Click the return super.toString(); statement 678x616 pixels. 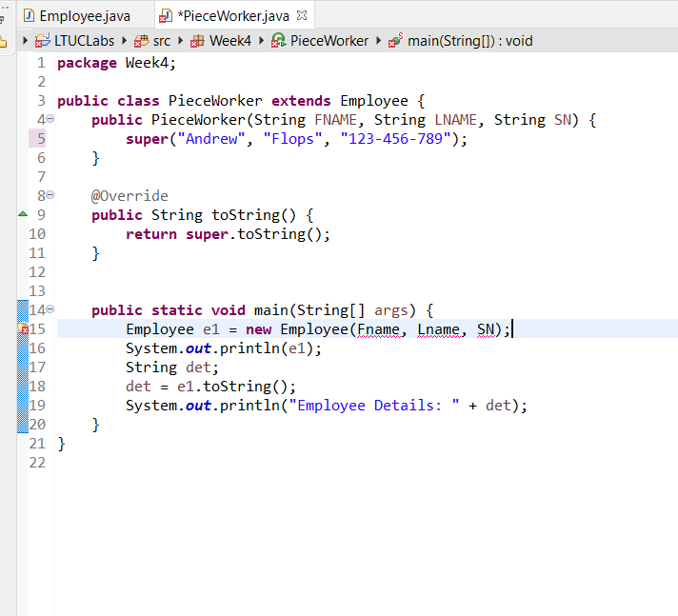(x=228, y=234)
